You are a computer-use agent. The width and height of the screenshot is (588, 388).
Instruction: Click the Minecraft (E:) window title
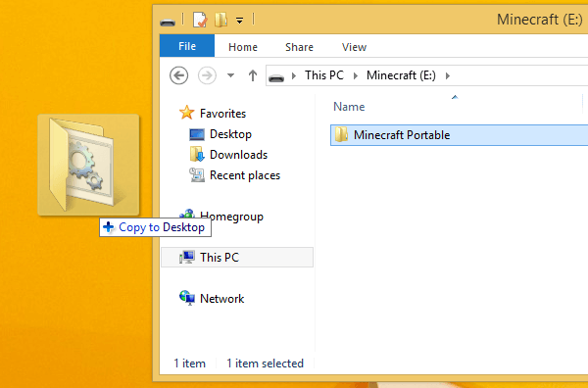pyautogui.click(x=540, y=20)
